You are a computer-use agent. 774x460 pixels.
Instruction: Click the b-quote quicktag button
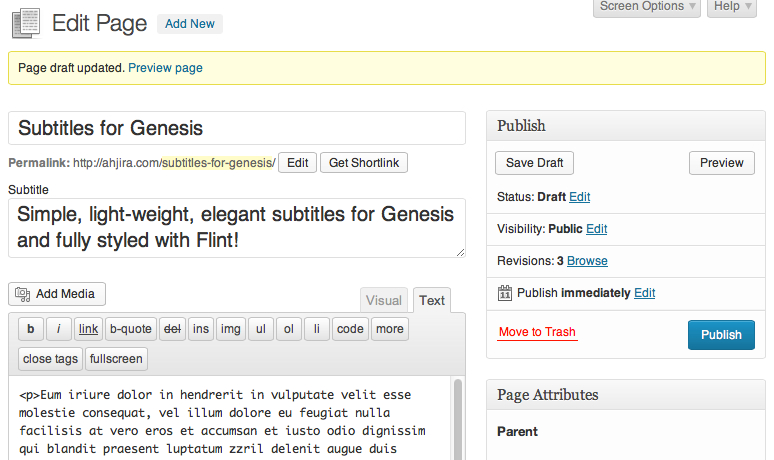click(131, 329)
